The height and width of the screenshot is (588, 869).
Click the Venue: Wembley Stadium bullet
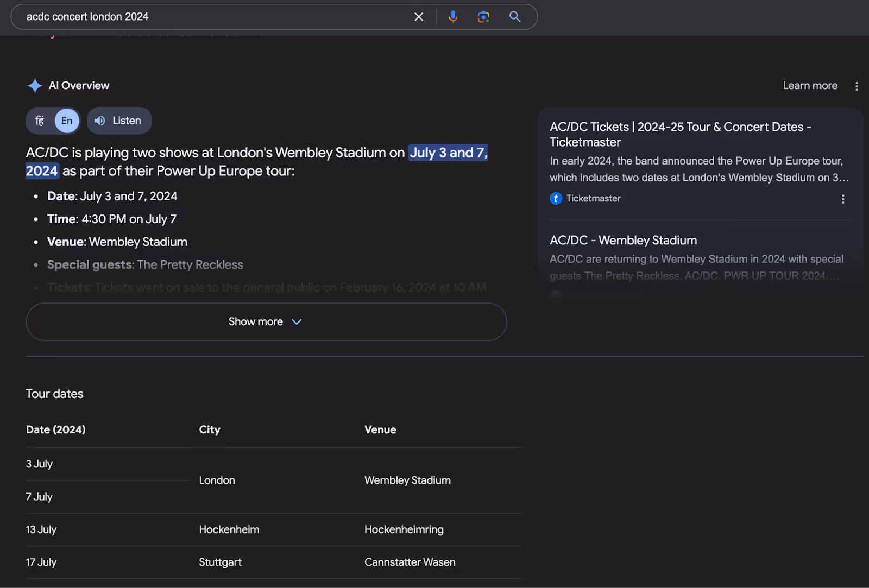117,242
